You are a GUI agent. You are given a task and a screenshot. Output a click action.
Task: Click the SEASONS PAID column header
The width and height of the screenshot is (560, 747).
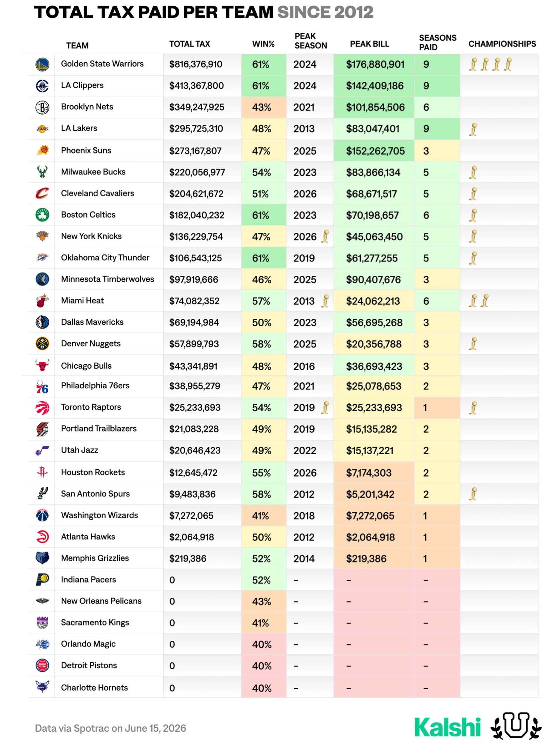[438, 42]
